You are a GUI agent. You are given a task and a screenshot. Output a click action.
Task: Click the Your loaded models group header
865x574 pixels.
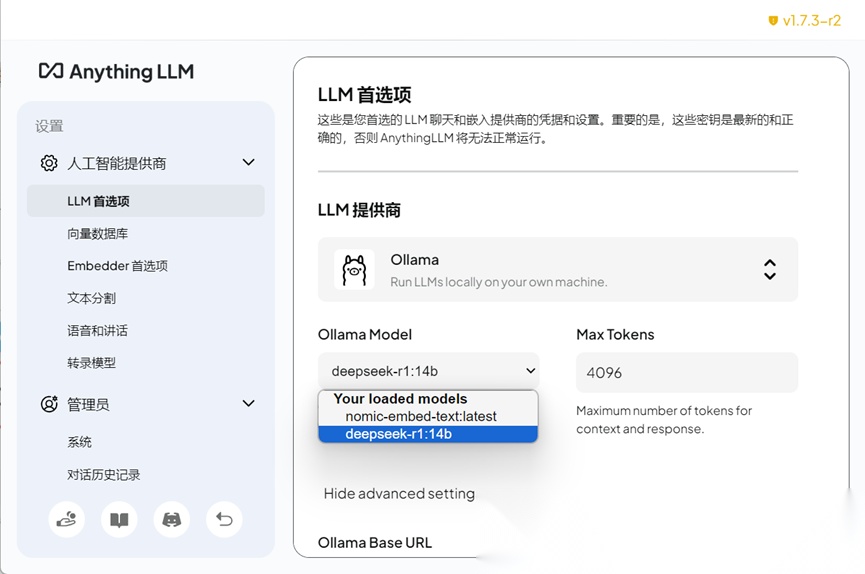(401, 399)
